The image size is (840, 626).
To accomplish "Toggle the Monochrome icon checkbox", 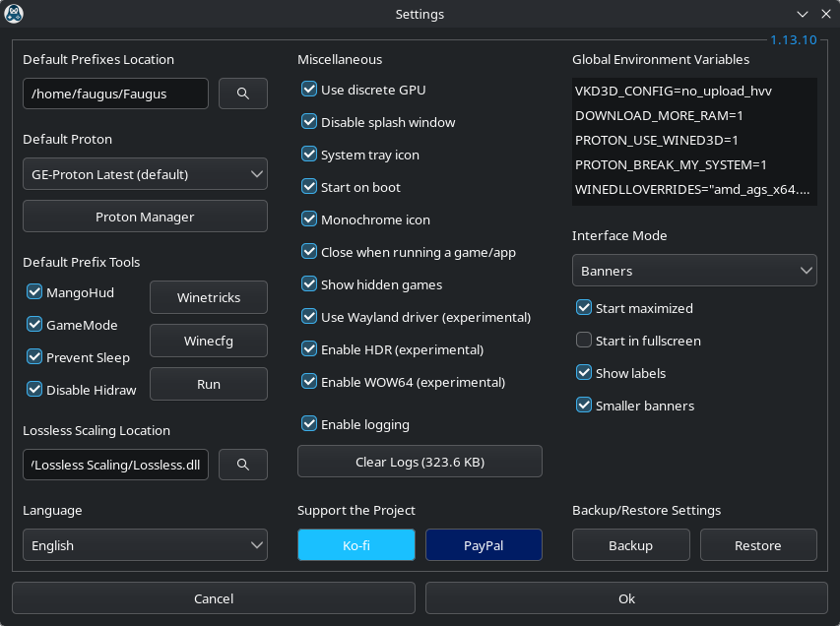I will click(309, 219).
